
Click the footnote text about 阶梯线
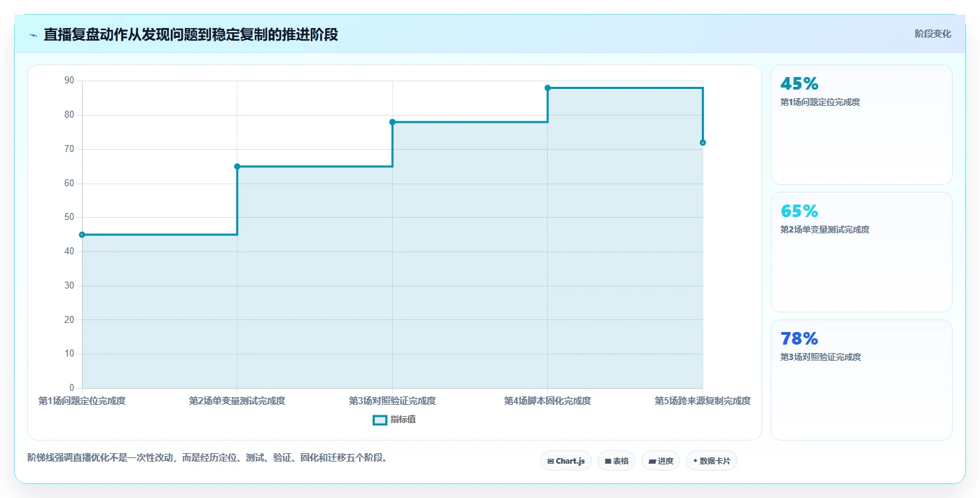tap(207, 458)
